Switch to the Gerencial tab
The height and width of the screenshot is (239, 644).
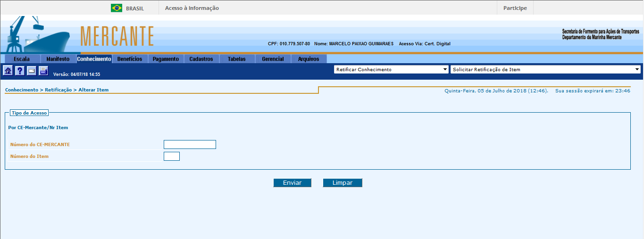[x=273, y=59]
